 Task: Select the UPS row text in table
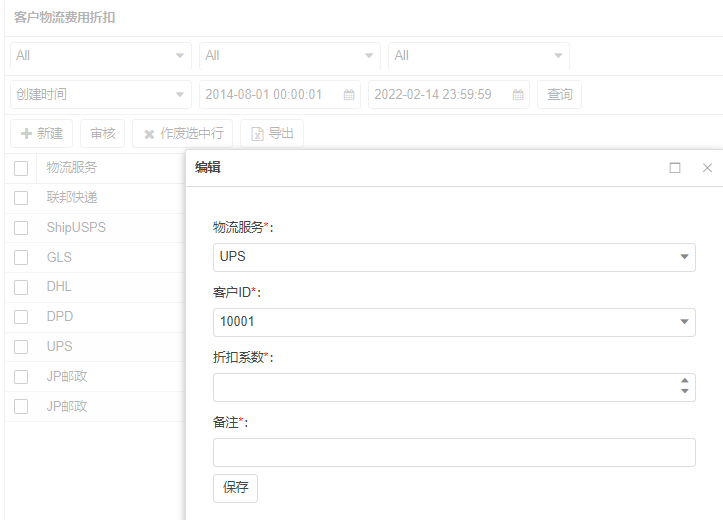click(x=59, y=346)
